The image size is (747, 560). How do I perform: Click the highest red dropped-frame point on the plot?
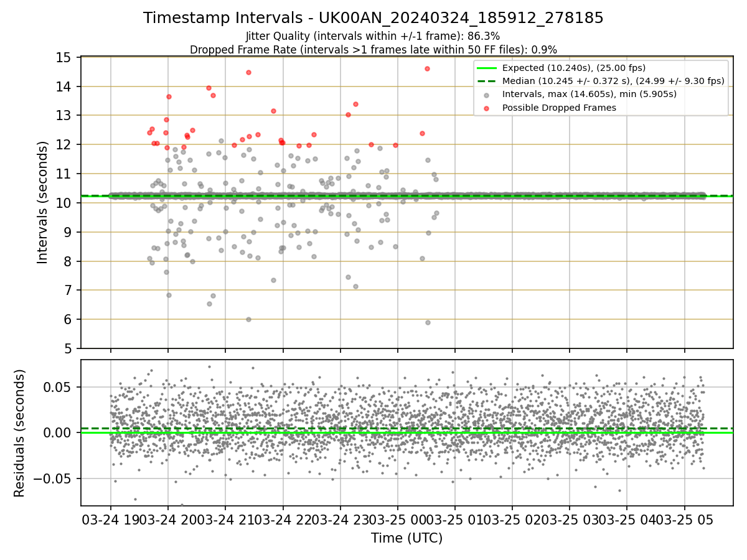(x=427, y=68)
